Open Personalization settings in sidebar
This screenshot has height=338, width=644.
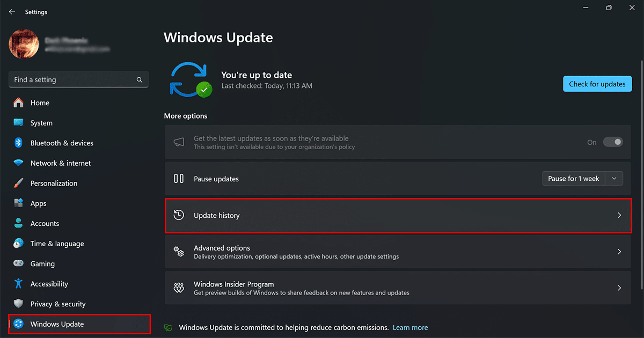(x=54, y=183)
